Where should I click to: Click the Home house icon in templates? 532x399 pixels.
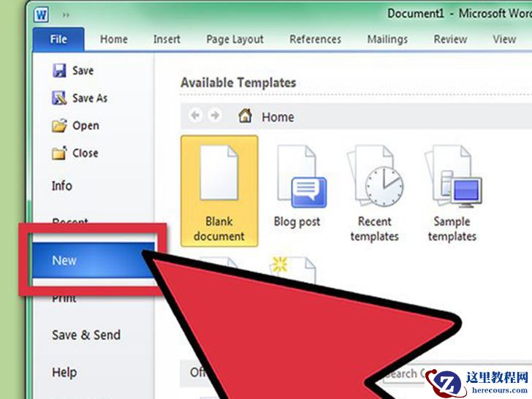click(245, 115)
